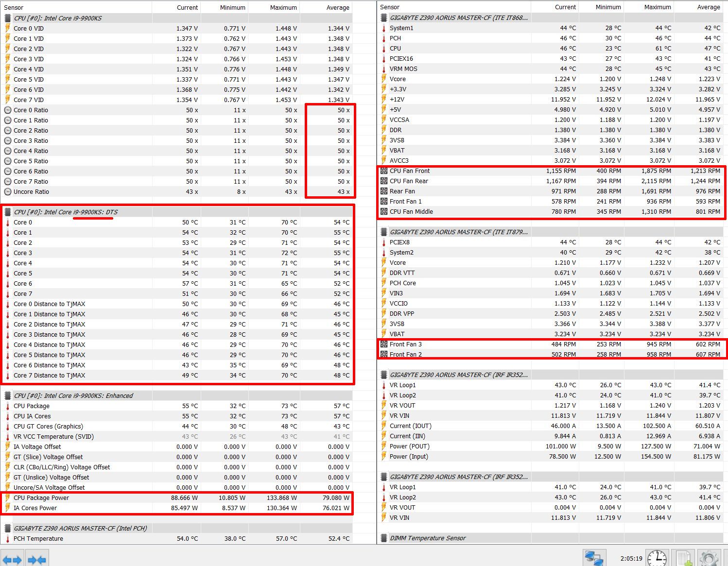Click the Current column header above the System1 row
Screen dimensions: 728x566
pos(565,7)
